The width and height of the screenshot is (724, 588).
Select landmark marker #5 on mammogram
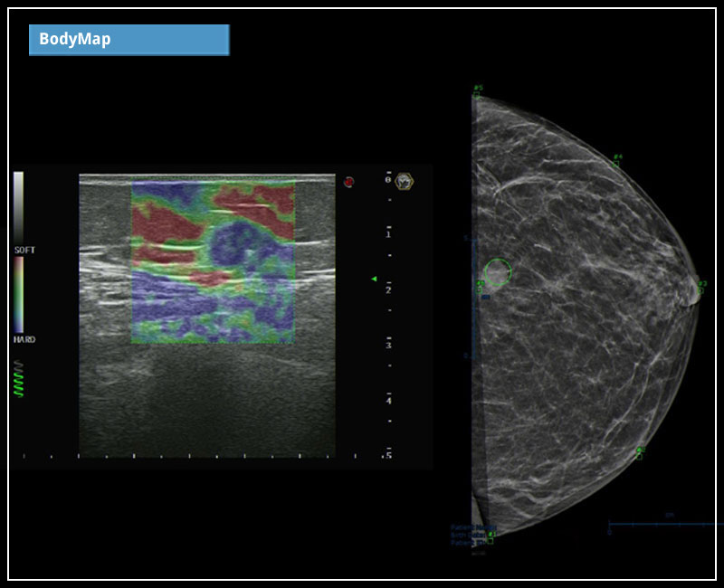(x=477, y=90)
